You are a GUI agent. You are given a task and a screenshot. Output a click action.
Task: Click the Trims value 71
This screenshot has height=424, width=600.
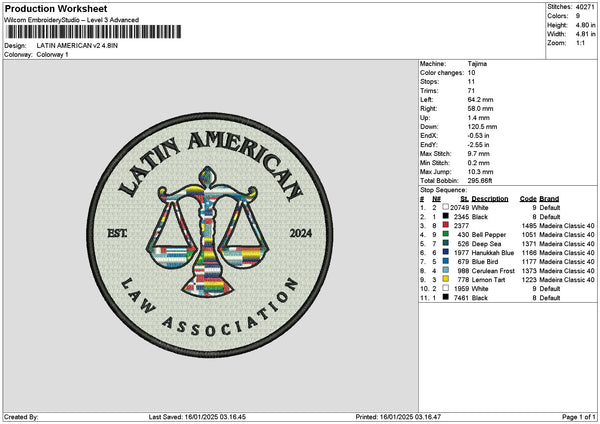[x=471, y=91]
